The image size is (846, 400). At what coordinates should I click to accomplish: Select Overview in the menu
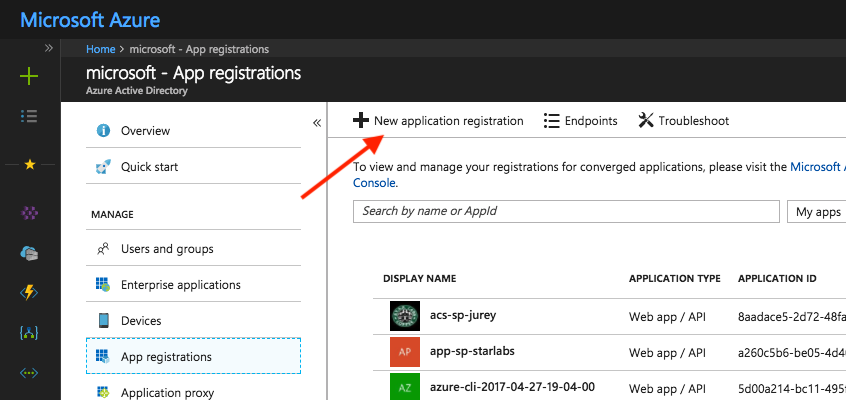(x=145, y=131)
